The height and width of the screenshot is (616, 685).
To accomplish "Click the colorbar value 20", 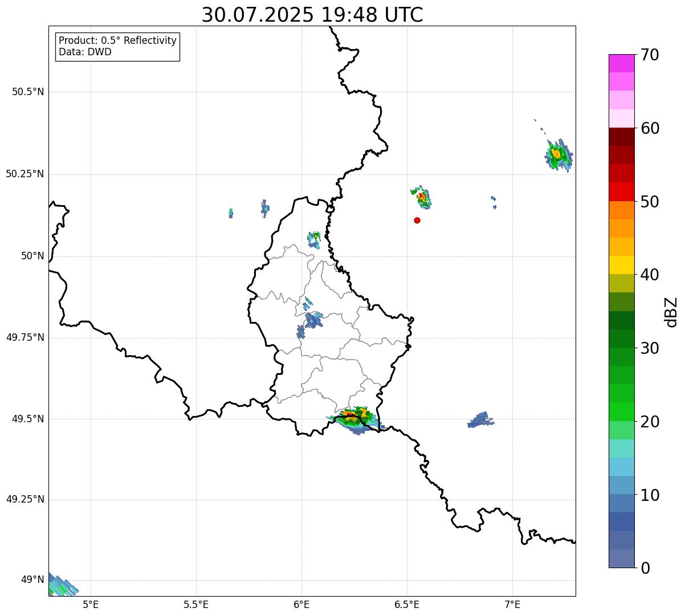I will click(650, 422).
